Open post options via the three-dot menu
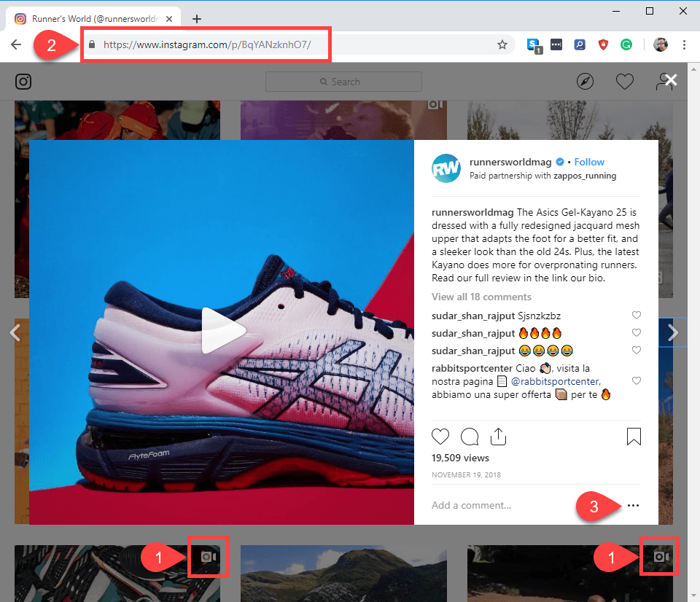Viewport: 700px width, 602px height. pos(633,505)
